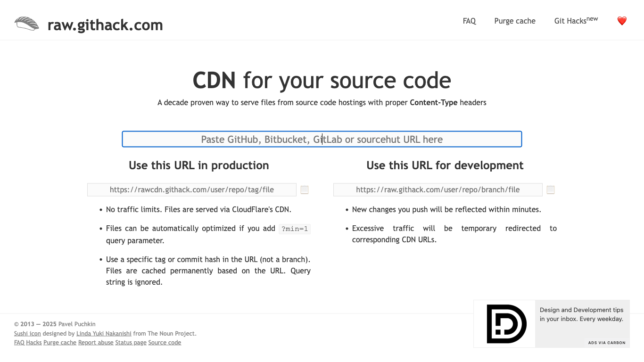The height and width of the screenshot is (362, 644).
Task: Open the Source code footer link
Action: (165, 342)
